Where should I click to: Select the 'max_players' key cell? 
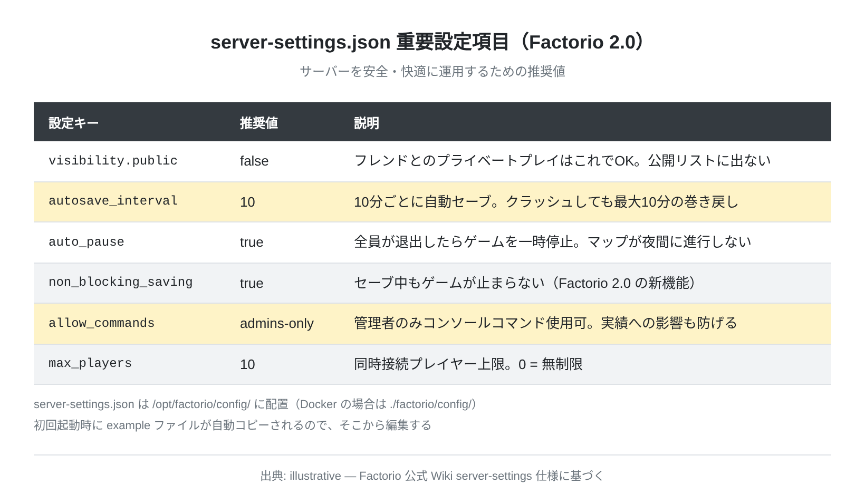tap(90, 363)
